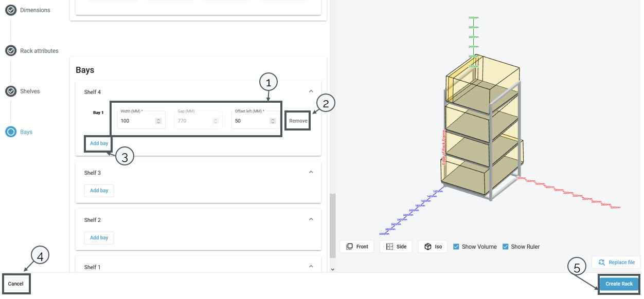Go to the Shelves step
Viewport: 644px width, 299px height.
click(x=30, y=91)
